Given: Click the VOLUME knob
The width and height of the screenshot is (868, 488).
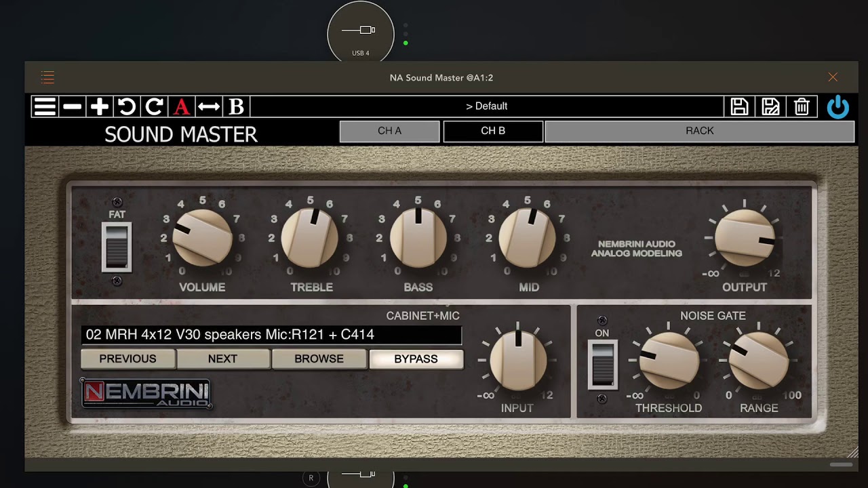Looking at the screenshot, I should (x=202, y=237).
